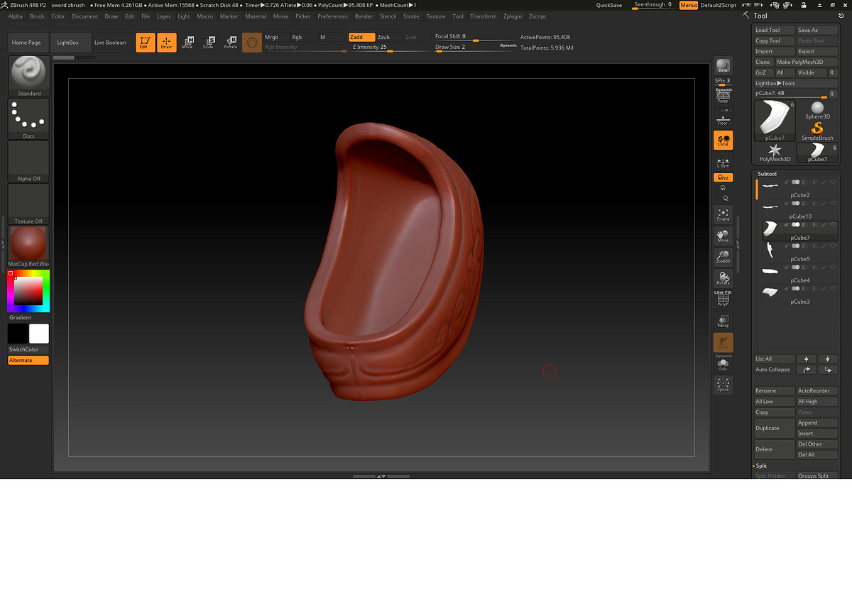
Task: Click the Xpose icon
Action: click(x=723, y=385)
